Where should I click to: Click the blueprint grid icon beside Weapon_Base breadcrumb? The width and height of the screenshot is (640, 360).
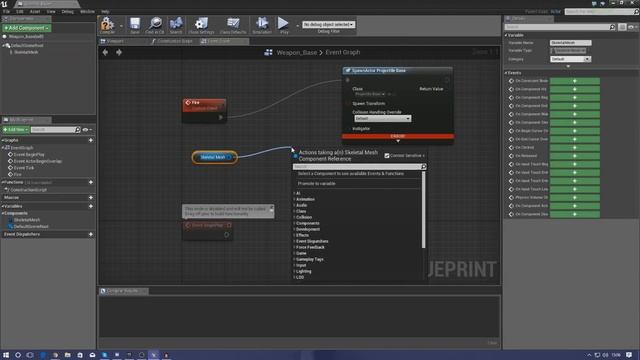[268, 52]
